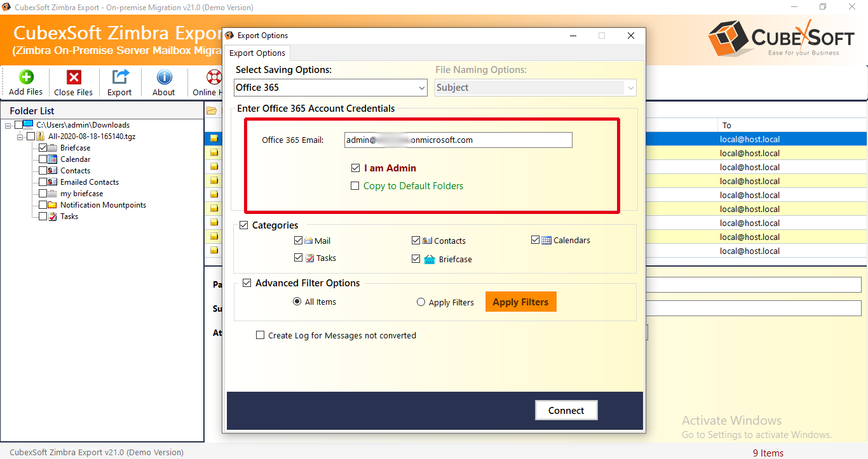Select the my briefcase tree item
Viewport: 868px width, 459px height.
81,194
